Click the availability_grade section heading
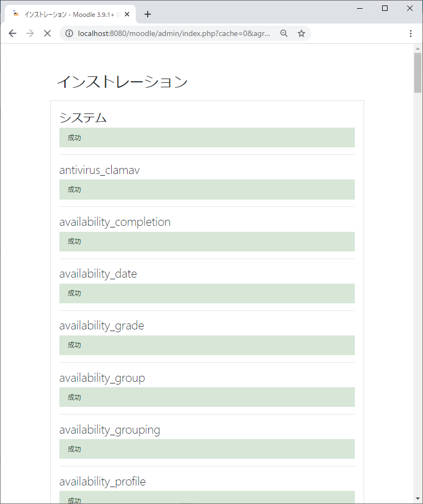 pyautogui.click(x=101, y=325)
